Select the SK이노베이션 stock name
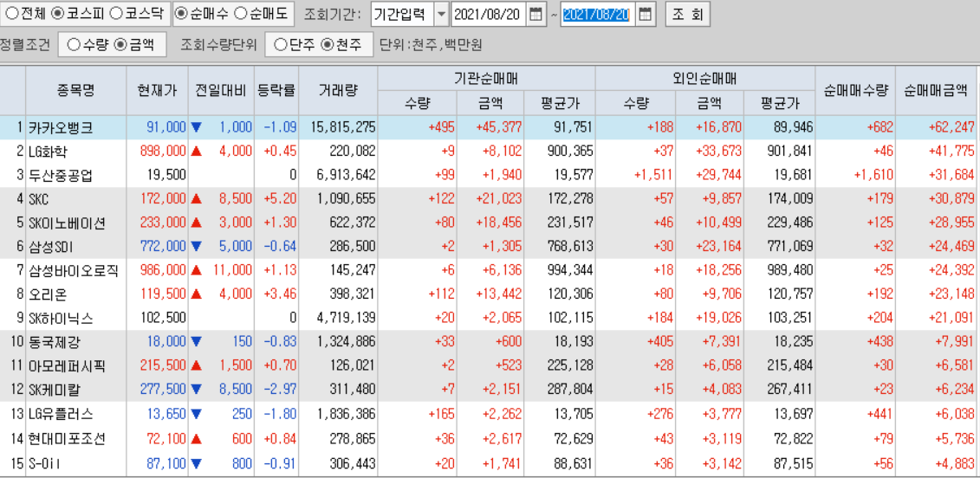 click(x=67, y=223)
